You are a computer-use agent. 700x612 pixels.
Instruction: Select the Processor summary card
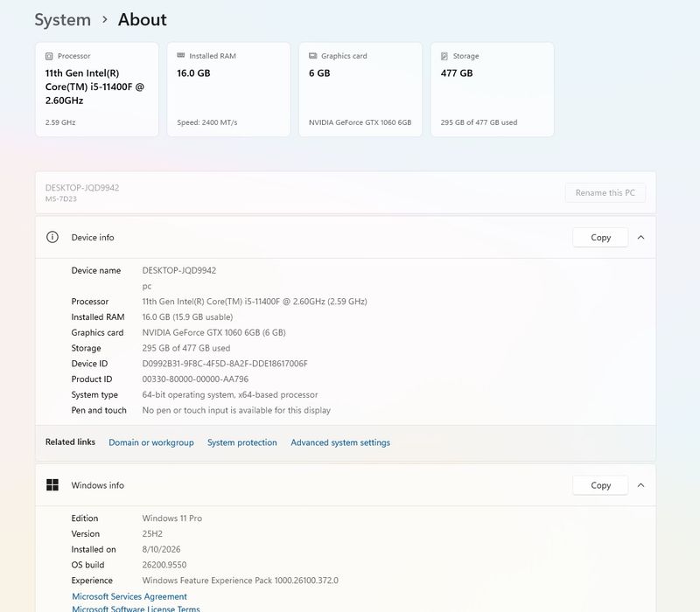[x=97, y=90]
